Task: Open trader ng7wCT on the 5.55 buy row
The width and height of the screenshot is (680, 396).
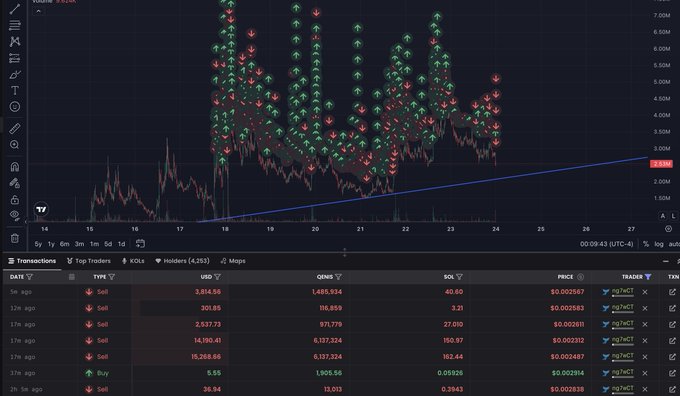Action: 622,372
